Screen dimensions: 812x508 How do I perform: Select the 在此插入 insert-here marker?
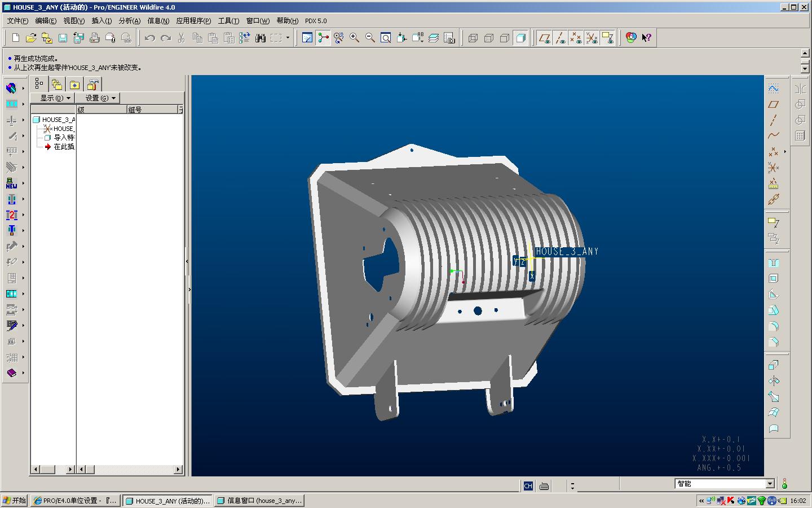[x=59, y=147]
